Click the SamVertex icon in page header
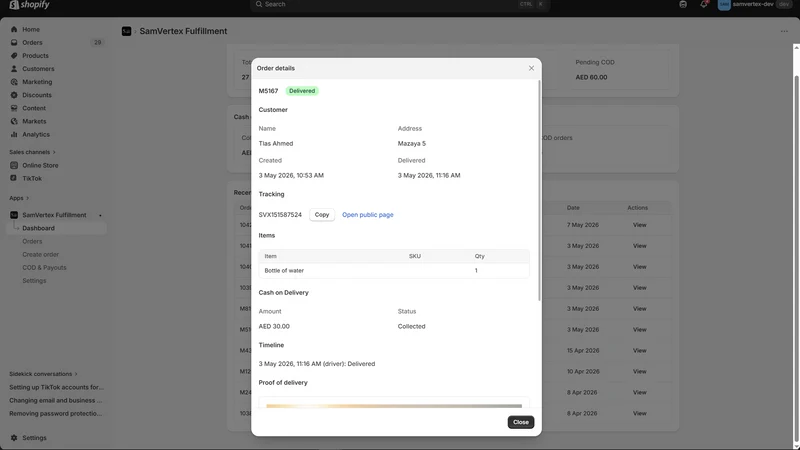Image resolution: width=800 pixels, height=450 pixels. pos(127,31)
